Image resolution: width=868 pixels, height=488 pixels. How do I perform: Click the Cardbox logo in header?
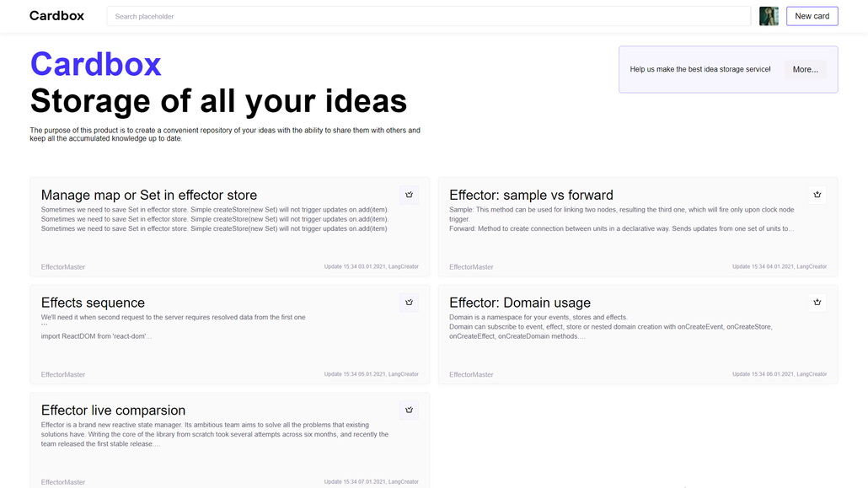click(56, 16)
